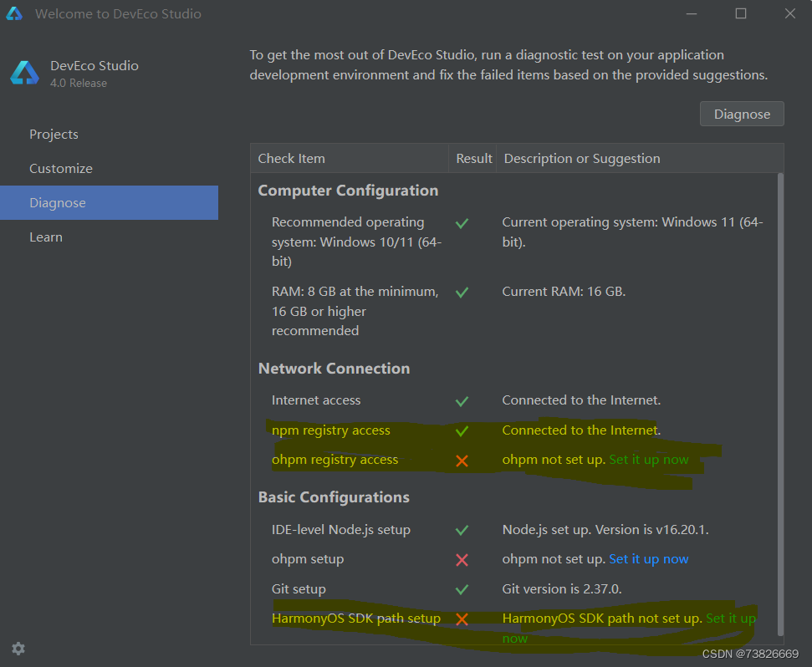Click the Recommended operating system check item

tap(356, 242)
